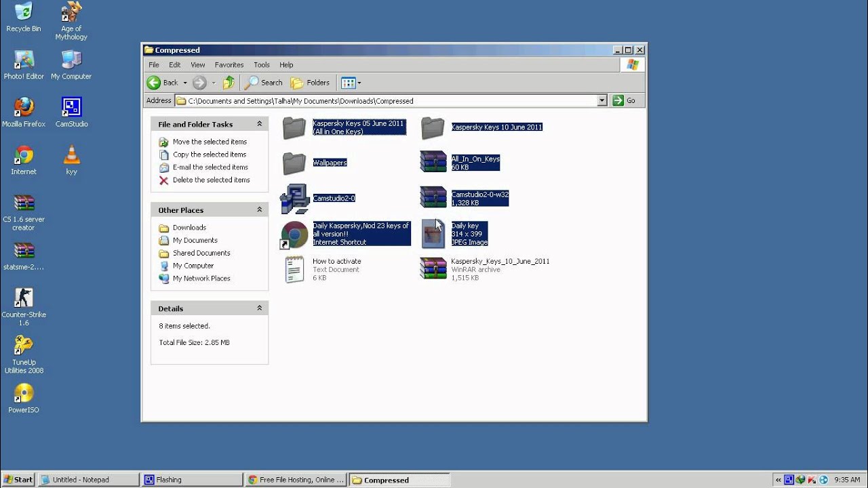Switch to Free File Hosting taskbar button
Image resolution: width=868 pixels, height=488 pixels.
(x=296, y=480)
